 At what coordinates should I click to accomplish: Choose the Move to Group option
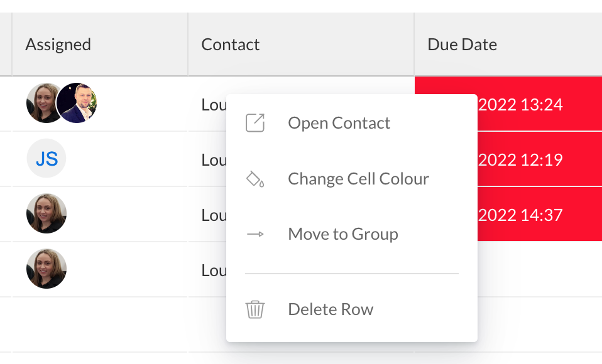[342, 233]
